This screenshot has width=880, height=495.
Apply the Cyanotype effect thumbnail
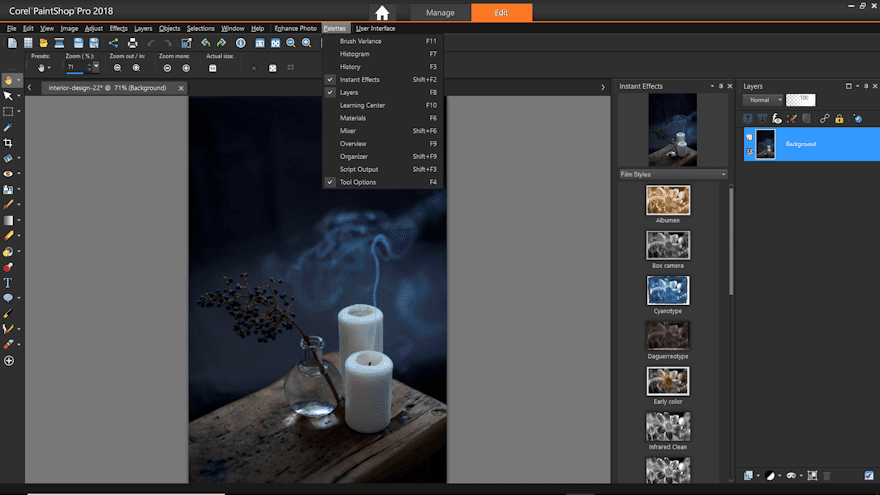(667, 291)
